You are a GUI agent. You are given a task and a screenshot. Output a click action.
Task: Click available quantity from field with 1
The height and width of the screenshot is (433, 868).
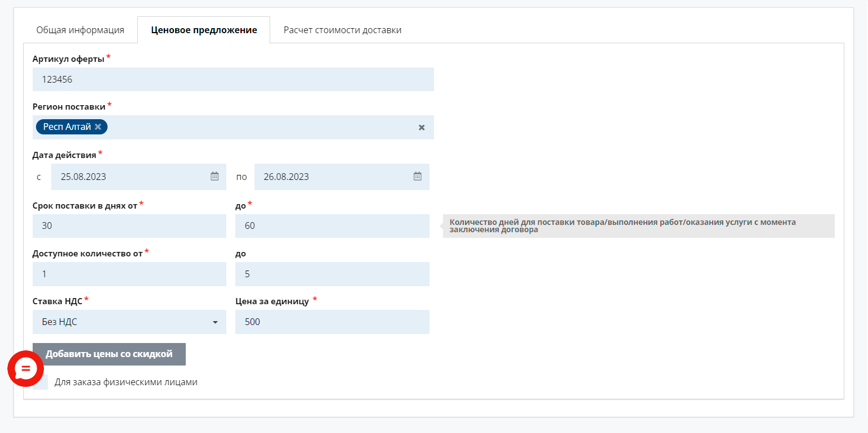click(x=129, y=274)
